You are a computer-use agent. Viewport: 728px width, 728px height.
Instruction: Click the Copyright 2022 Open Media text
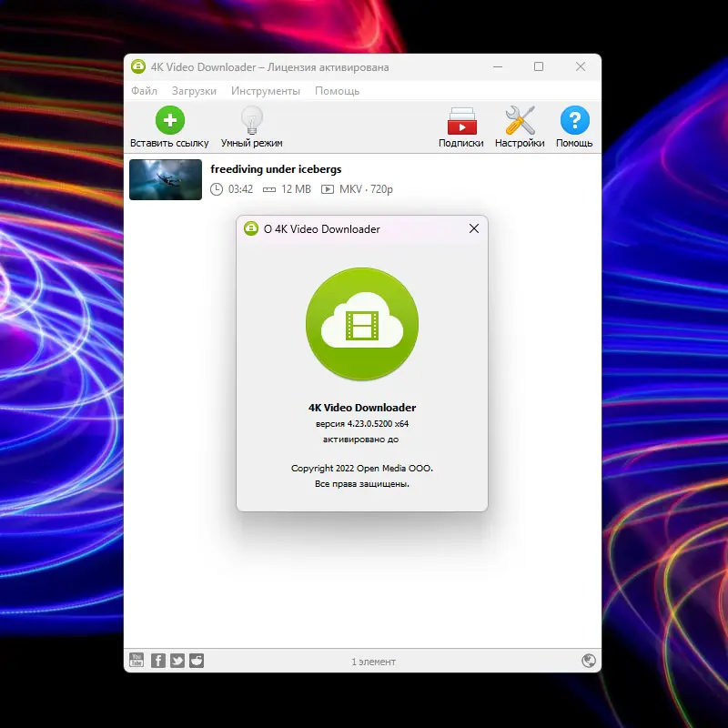362,468
